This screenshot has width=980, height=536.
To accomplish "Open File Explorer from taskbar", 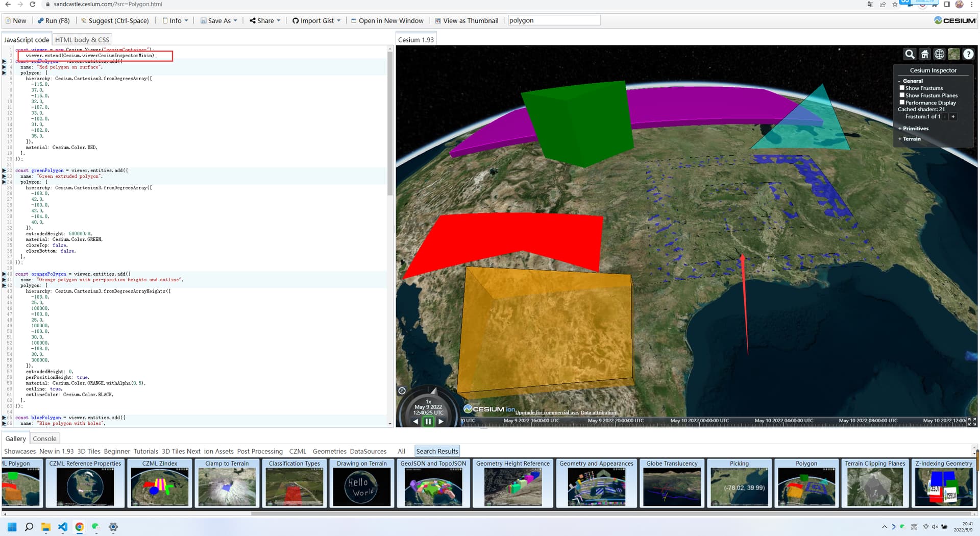I will [46, 527].
